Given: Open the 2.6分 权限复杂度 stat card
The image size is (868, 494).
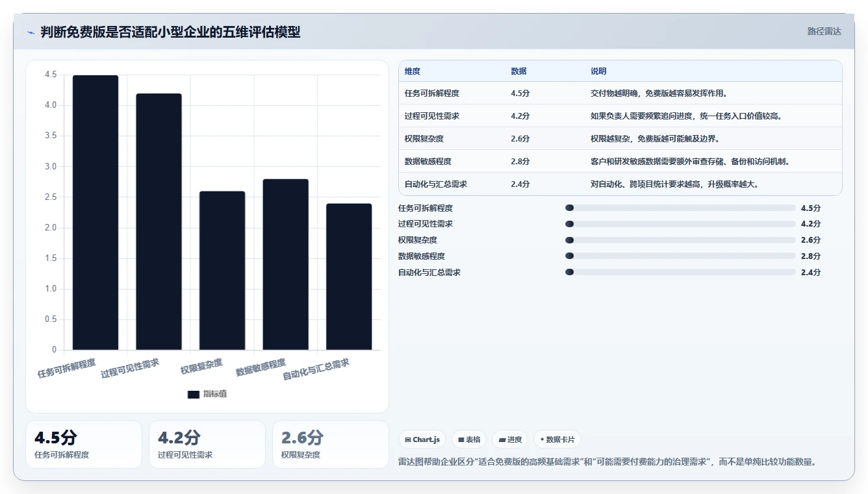Looking at the screenshot, I should click(331, 445).
